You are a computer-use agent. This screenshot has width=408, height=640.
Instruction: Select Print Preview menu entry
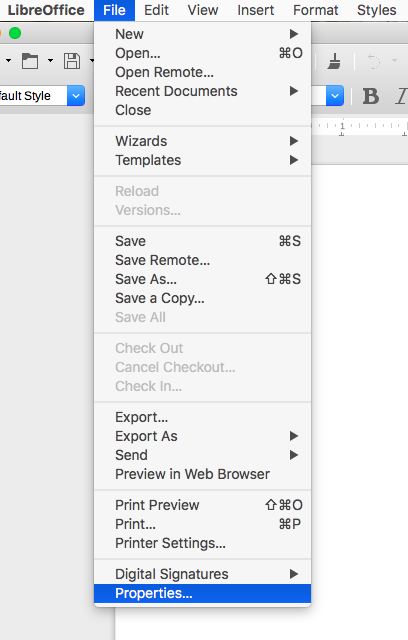pyautogui.click(x=202, y=505)
